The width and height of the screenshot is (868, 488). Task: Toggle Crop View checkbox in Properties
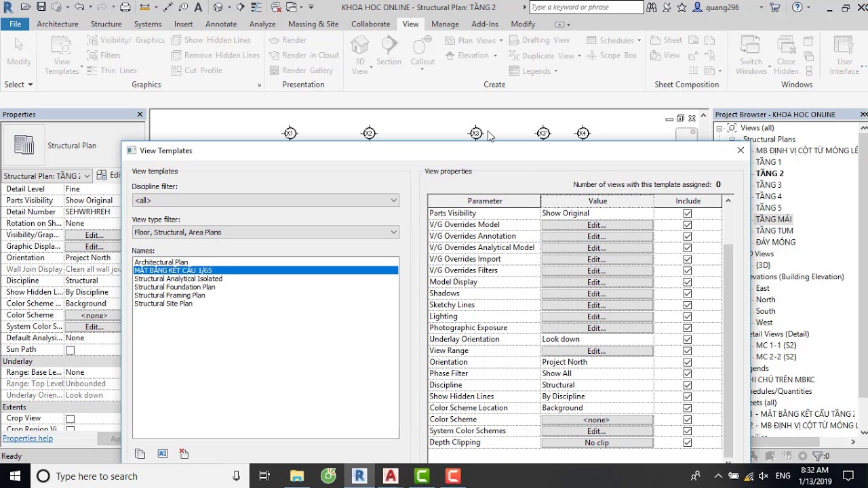[70, 419]
